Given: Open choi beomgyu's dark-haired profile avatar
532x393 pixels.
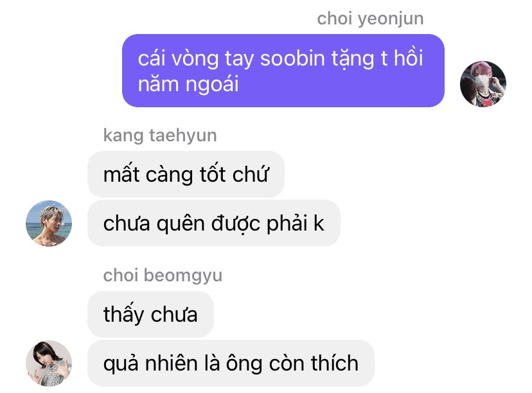Looking at the screenshot, I should [49, 363].
